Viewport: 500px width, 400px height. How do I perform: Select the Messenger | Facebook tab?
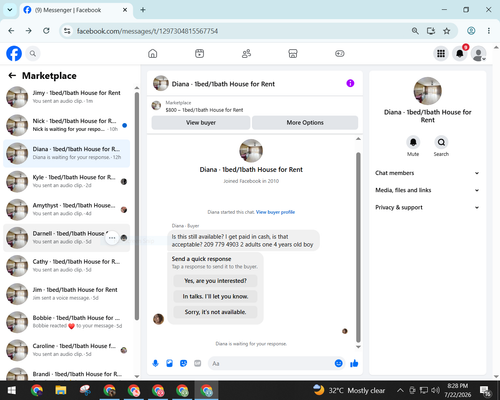[x=76, y=10]
